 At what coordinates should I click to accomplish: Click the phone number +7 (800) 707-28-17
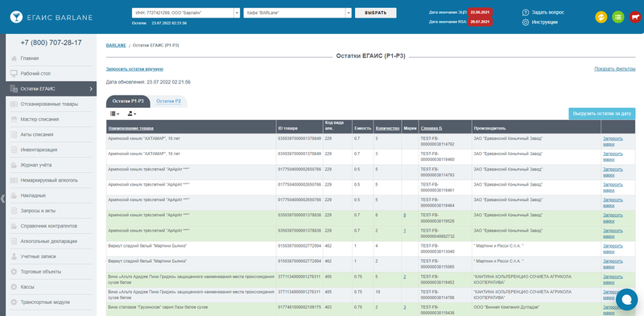point(51,43)
